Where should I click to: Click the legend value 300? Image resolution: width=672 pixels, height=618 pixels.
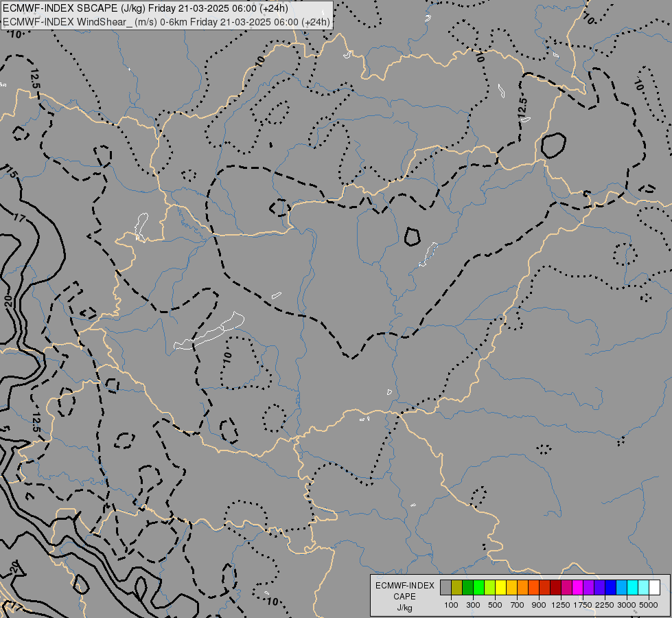(473, 605)
